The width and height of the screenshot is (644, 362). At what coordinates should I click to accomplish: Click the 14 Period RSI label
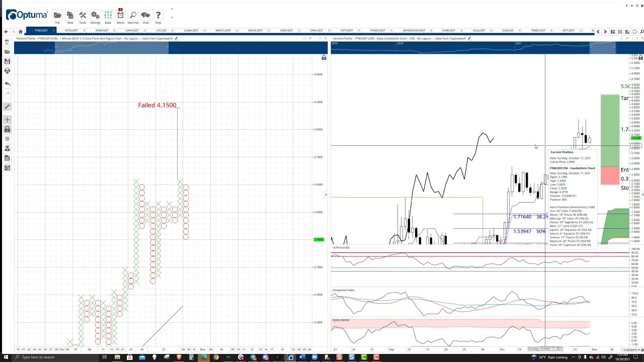[x=341, y=248]
